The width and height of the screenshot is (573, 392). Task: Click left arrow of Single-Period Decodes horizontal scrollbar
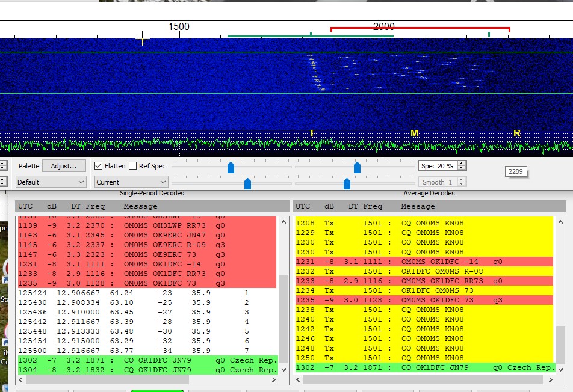pyautogui.click(x=20, y=379)
